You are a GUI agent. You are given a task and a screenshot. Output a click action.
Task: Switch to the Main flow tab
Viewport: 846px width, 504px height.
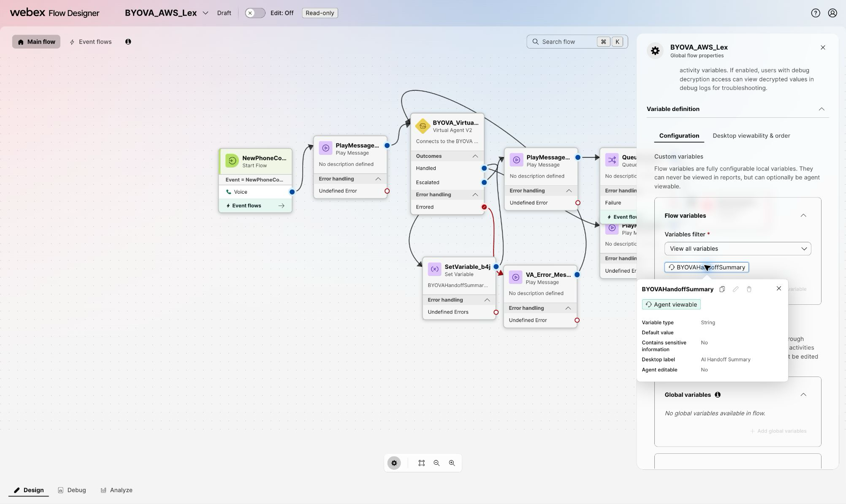pyautogui.click(x=36, y=42)
